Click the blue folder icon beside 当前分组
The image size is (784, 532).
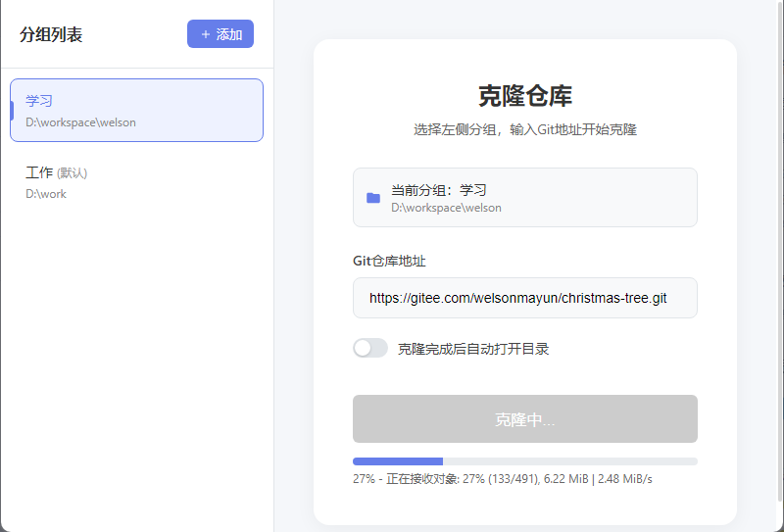click(373, 198)
